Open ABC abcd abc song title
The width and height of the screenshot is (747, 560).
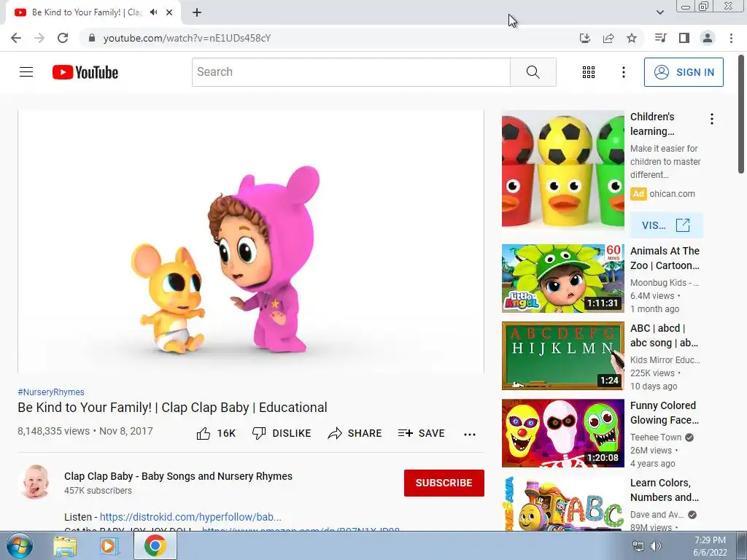pyautogui.click(x=664, y=335)
